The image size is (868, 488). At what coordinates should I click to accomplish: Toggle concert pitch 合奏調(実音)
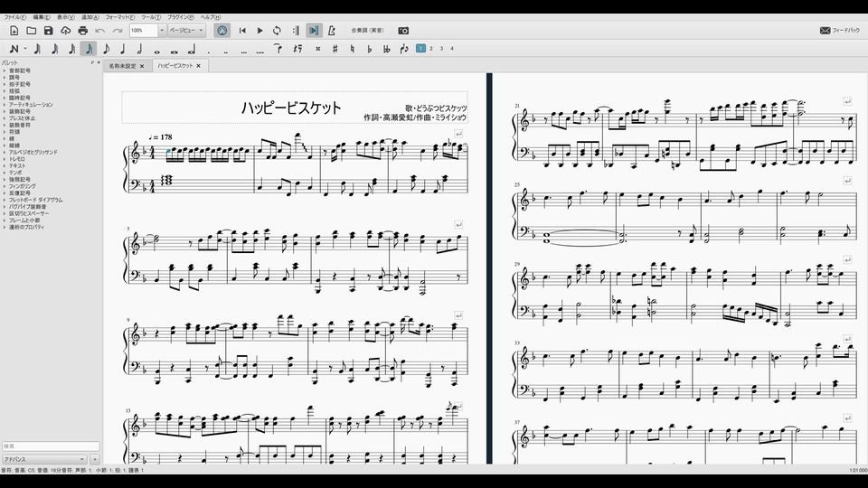point(368,31)
